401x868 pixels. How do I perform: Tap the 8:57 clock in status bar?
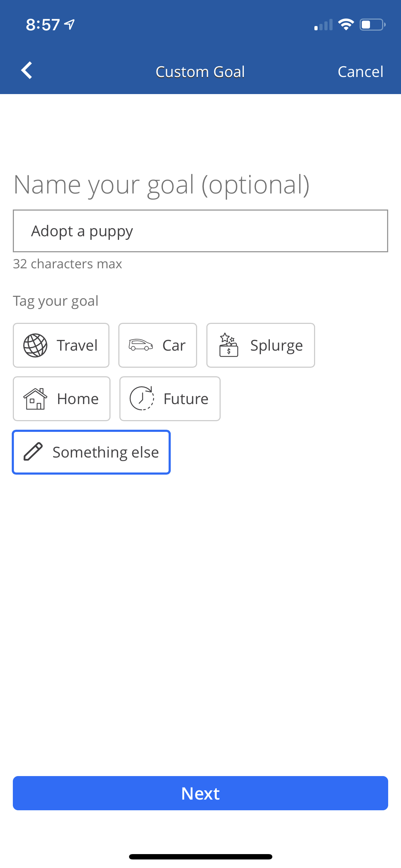pyautogui.click(x=43, y=25)
